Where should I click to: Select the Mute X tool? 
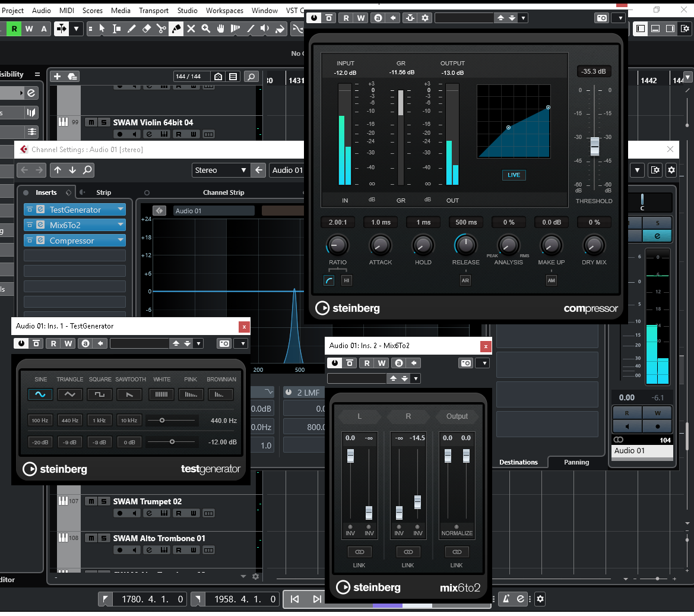[x=191, y=29]
